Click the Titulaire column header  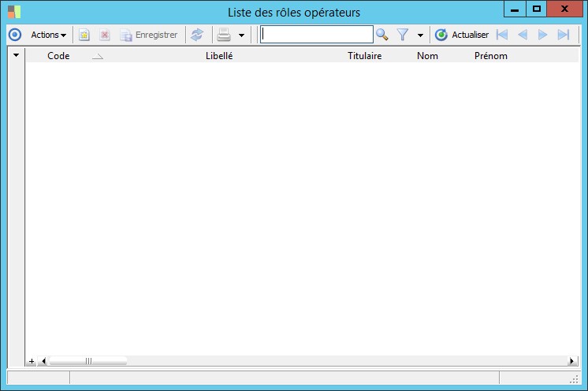tap(364, 56)
